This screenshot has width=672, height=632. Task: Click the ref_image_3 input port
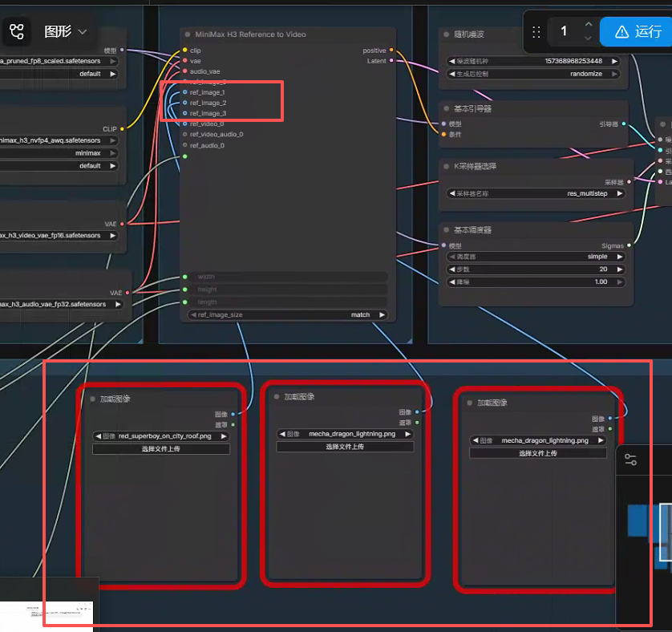pyautogui.click(x=185, y=113)
